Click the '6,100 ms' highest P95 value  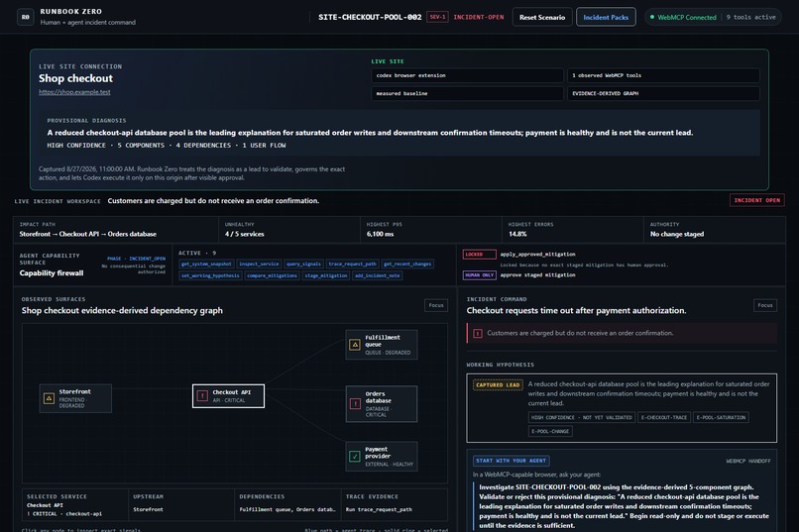[x=380, y=234]
